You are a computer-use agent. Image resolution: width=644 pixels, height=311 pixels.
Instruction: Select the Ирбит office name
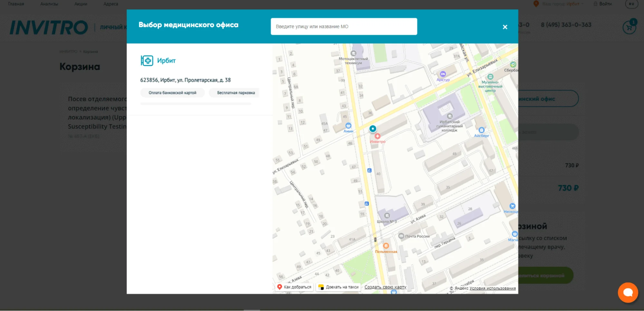pos(166,61)
